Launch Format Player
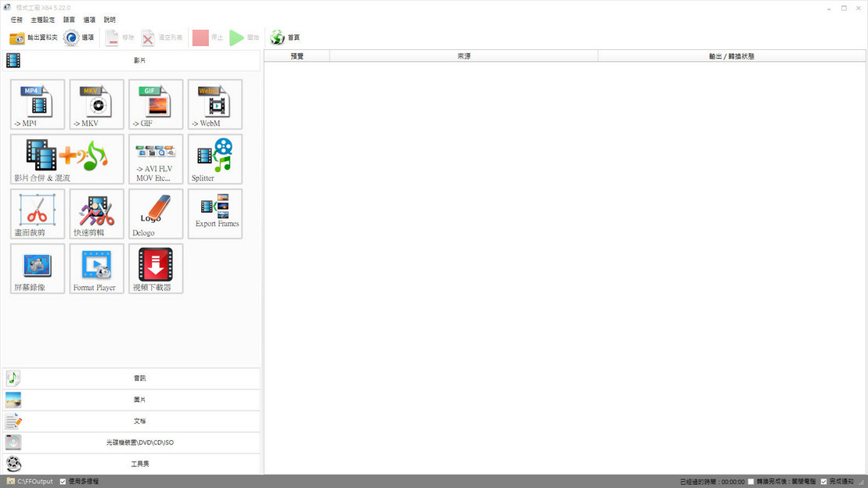Viewport: 868px width, 488px height. tap(97, 268)
